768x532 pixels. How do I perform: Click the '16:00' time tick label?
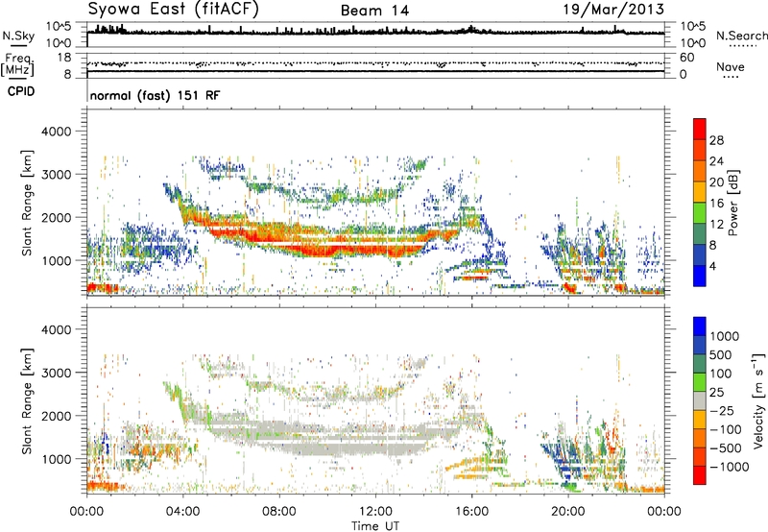[x=471, y=512]
